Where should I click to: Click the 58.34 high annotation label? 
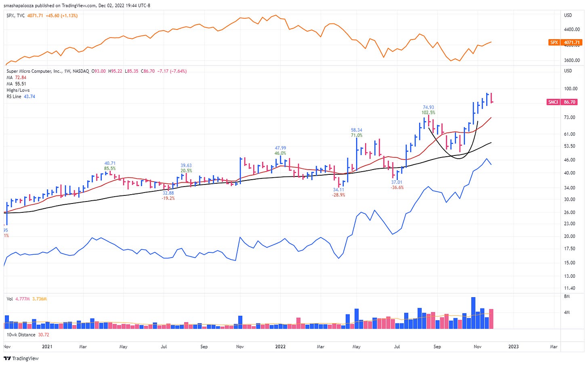click(x=357, y=130)
